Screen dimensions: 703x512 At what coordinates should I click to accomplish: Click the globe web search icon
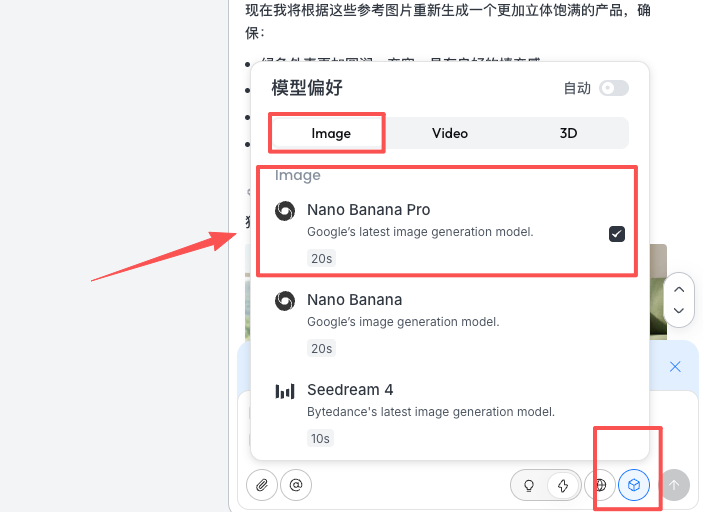pyautogui.click(x=600, y=485)
